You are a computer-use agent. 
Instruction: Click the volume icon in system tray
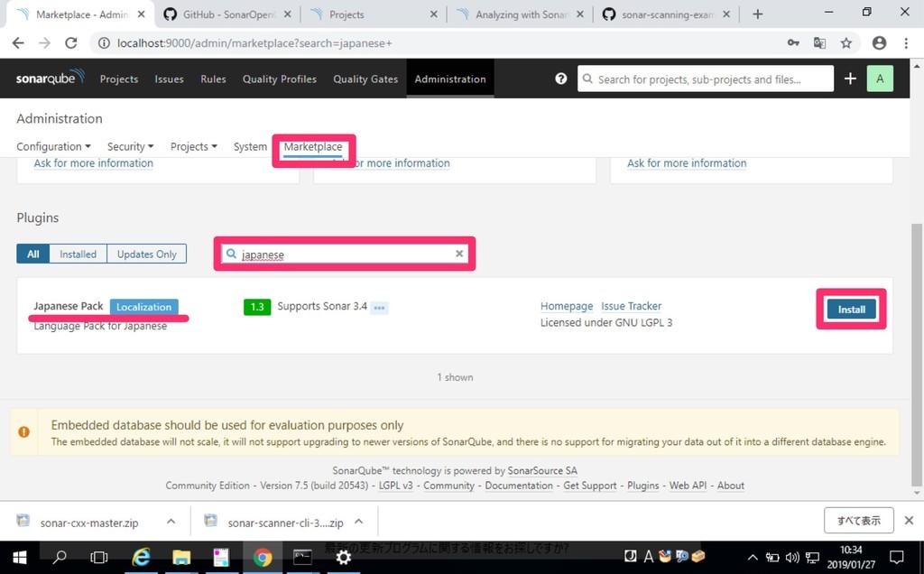click(x=792, y=557)
